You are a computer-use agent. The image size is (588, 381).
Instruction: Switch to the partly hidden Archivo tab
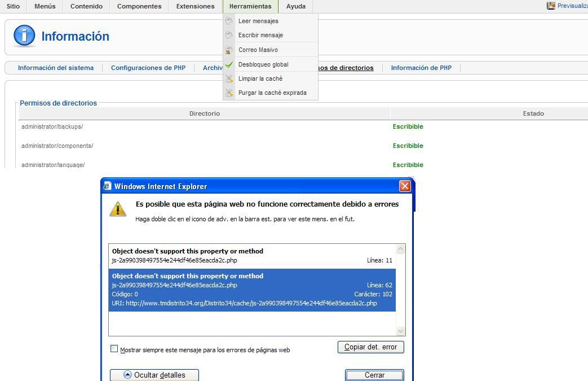(x=213, y=68)
